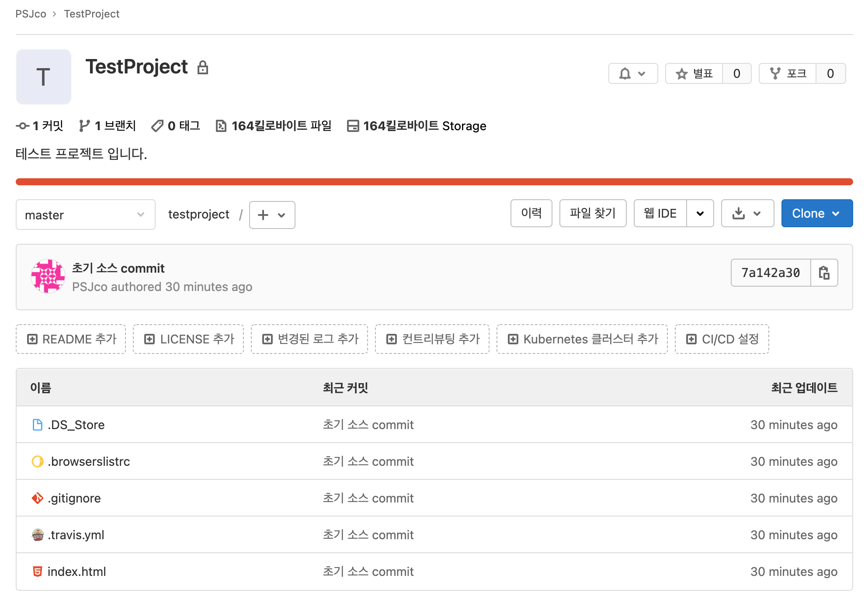The image size is (868, 610).
Task: Click the 포크 fork button
Action: (x=788, y=73)
